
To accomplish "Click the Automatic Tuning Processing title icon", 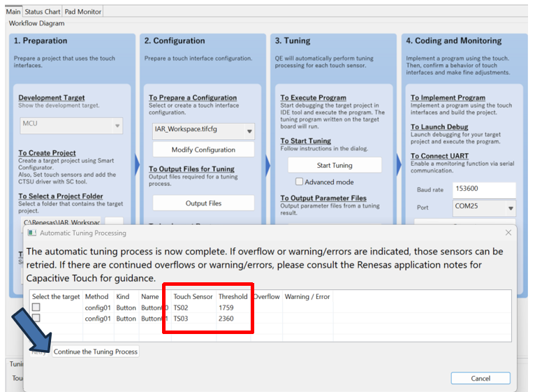I will coord(32,233).
